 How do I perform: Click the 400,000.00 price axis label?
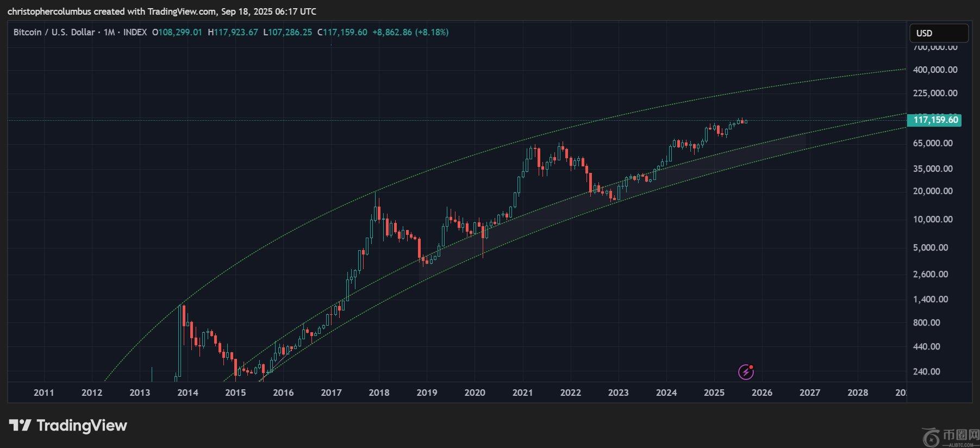tap(935, 70)
